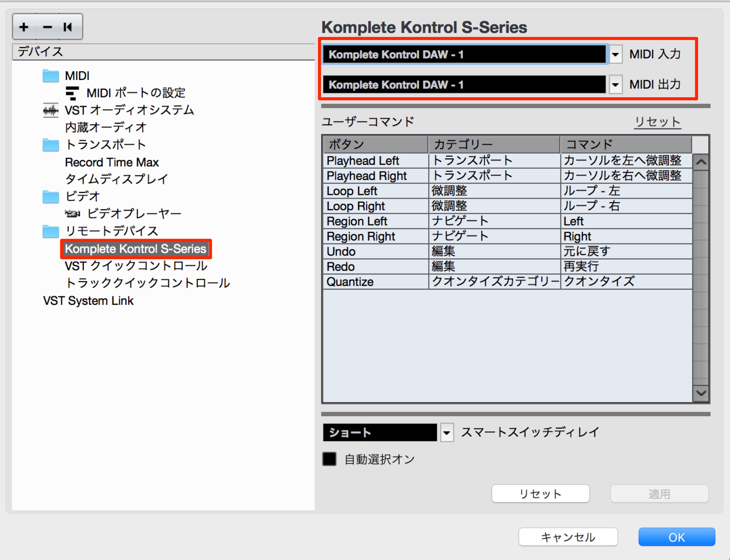
Task: Click the ユーザーコマンド リセット link
Action: tap(657, 122)
